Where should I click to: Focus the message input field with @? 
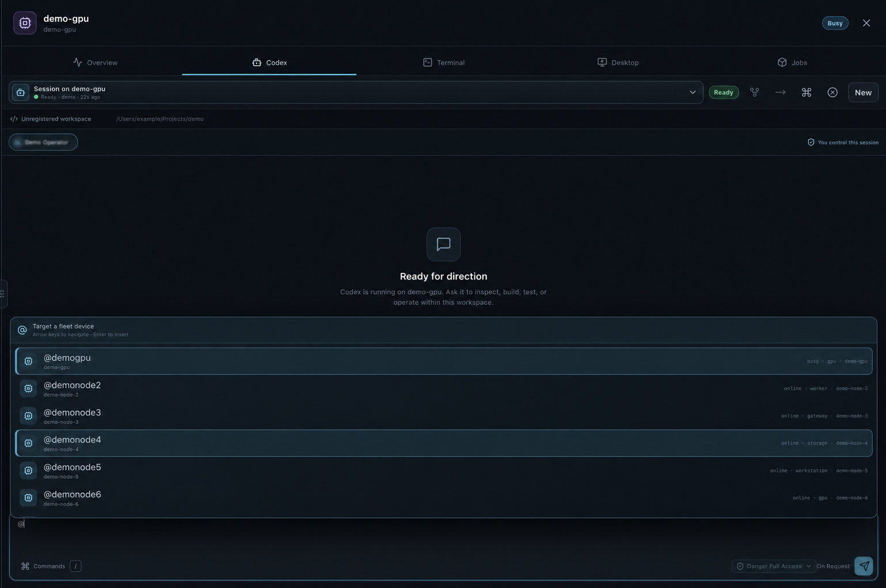pos(443,535)
